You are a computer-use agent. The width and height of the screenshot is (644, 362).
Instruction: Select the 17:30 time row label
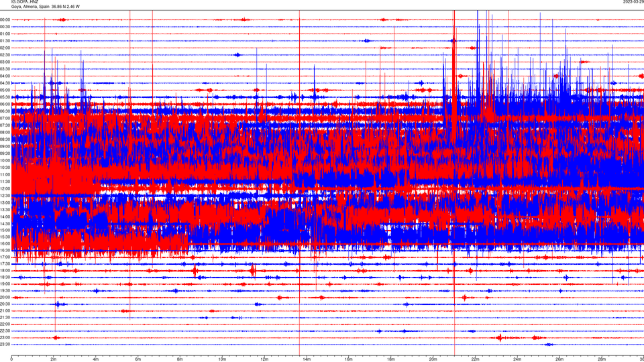click(x=5, y=264)
